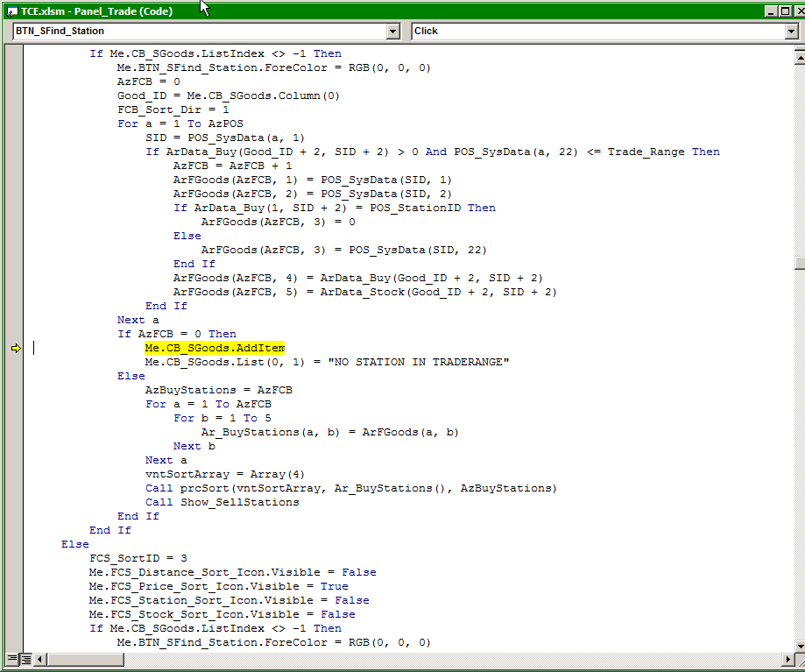Click the For b = 1 To 5 line
The image size is (805, 672).
coord(222,418)
